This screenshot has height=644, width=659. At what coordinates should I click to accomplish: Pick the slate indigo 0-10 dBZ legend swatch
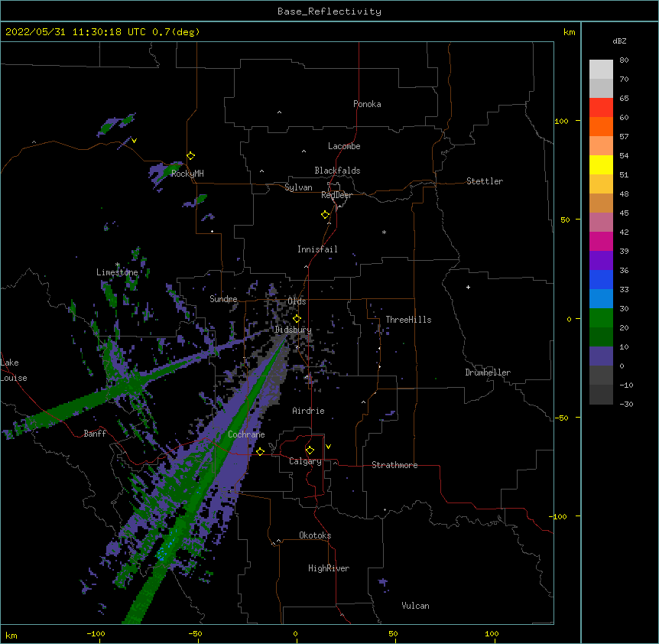pos(601,356)
